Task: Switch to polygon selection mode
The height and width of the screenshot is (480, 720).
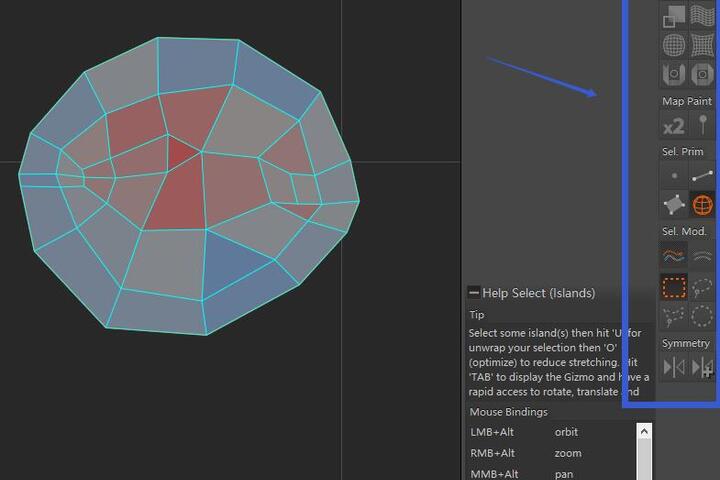Action: pyautogui.click(x=674, y=203)
